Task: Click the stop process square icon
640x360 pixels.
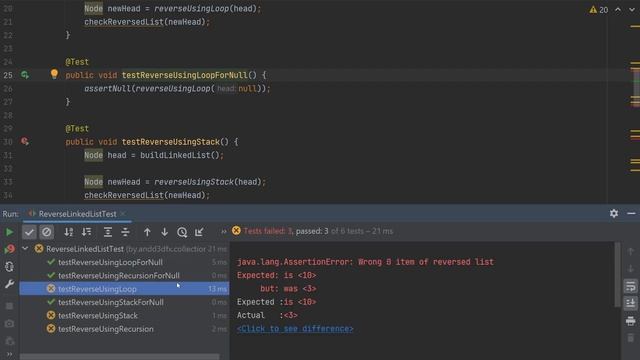Action: pos(9,306)
